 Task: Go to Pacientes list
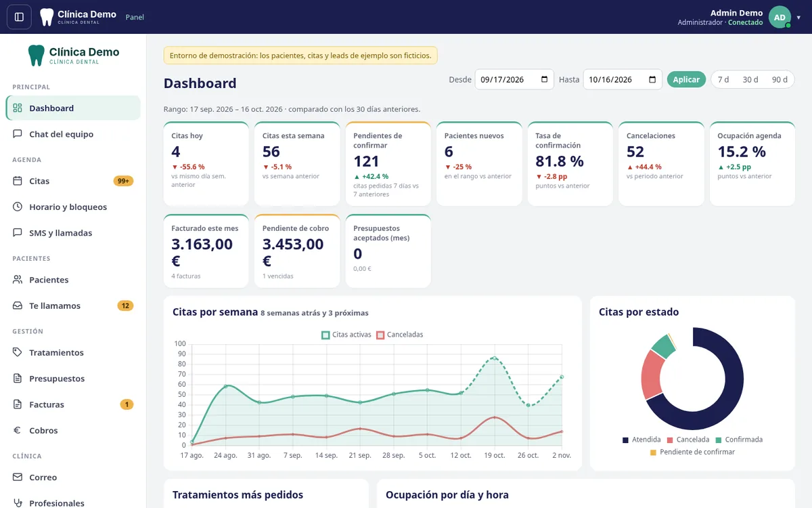(73, 280)
